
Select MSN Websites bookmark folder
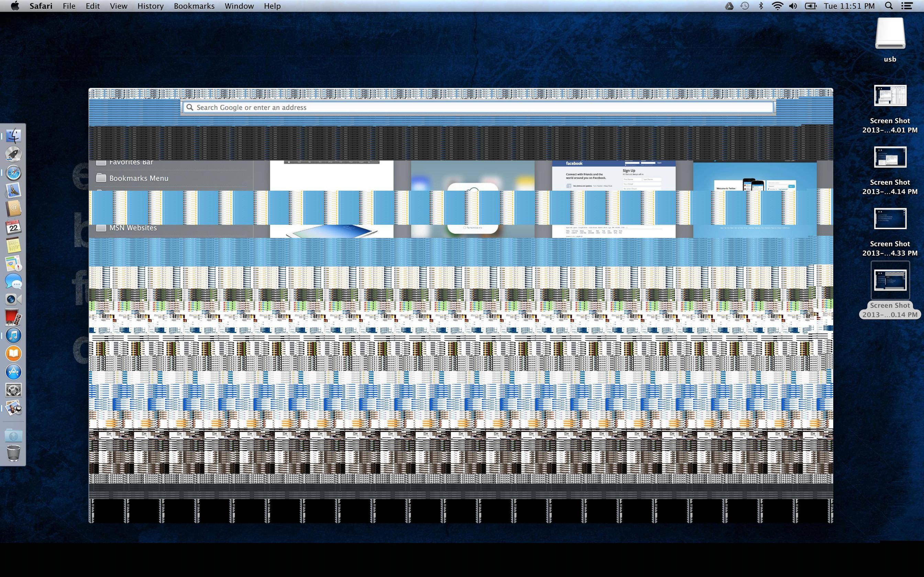pyautogui.click(x=132, y=228)
